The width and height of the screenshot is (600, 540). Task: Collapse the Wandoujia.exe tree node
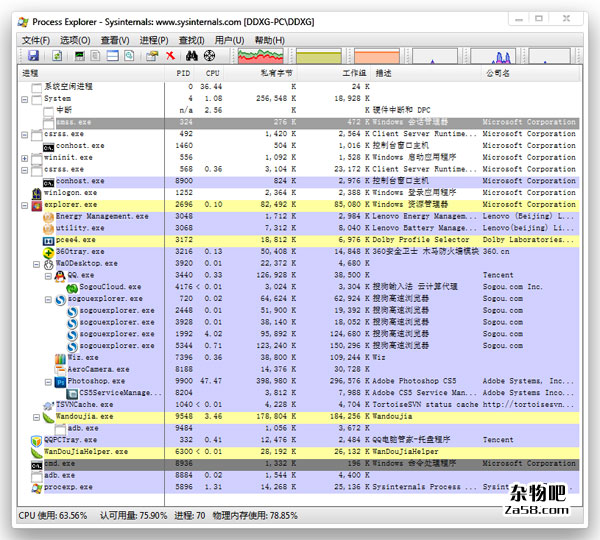pyautogui.click(x=36, y=417)
